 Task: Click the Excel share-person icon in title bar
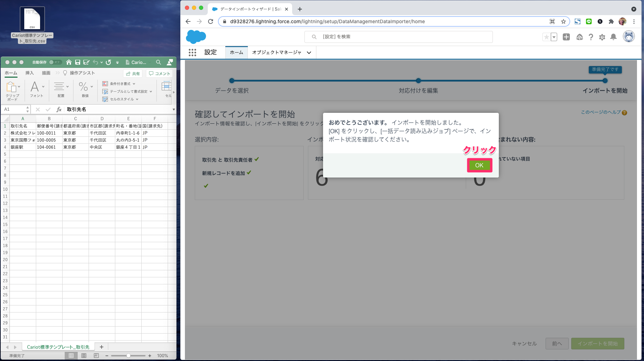170,62
